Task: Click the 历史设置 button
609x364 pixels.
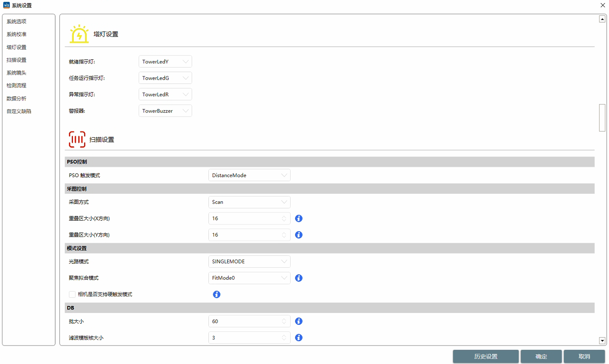Action: pyautogui.click(x=485, y=357)
